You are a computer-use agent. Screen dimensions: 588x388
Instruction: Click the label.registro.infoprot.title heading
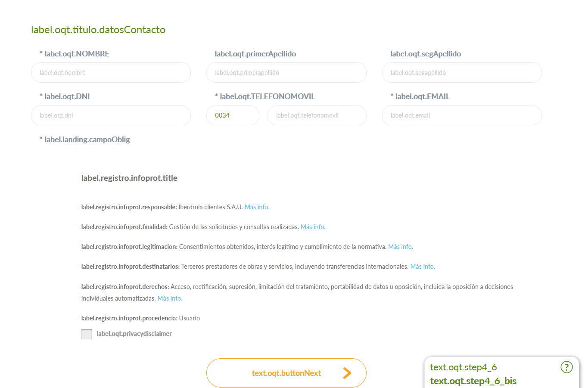coord(129,178)
